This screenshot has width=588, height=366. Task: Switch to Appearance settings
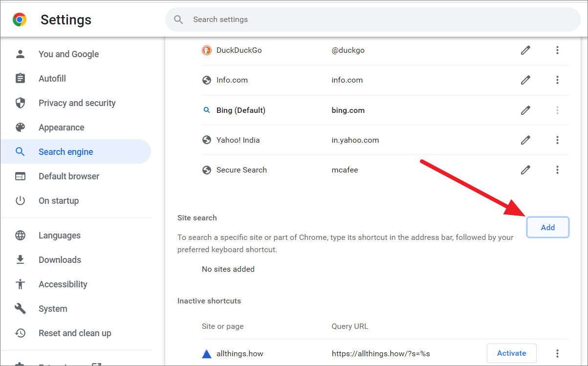[76, 128]
